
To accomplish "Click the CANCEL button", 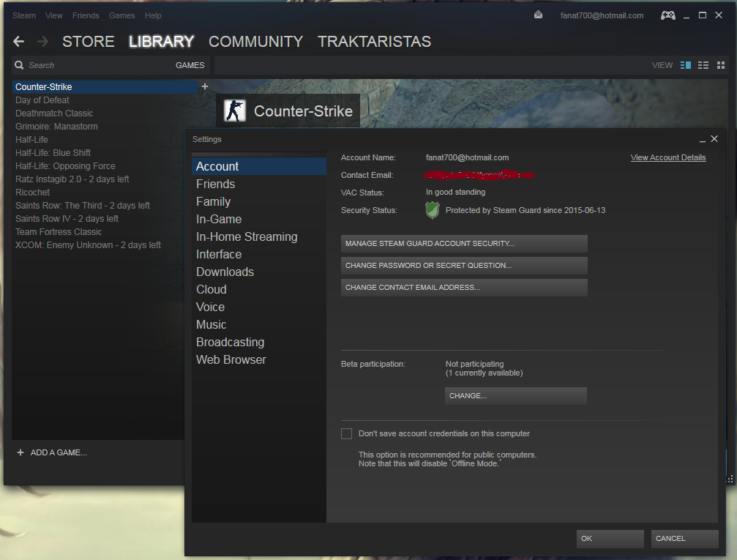I will click(685, 539).
